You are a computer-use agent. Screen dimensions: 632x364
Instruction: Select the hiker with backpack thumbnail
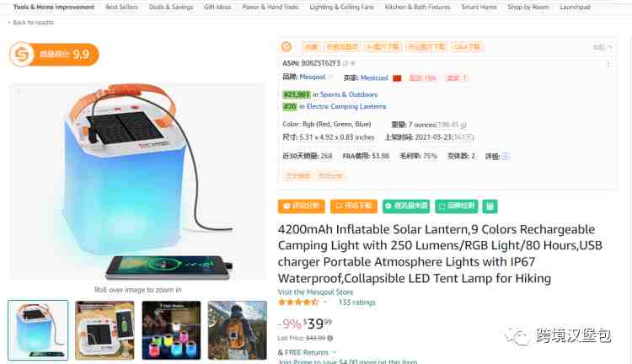pyautogui.click(x=238, y=330)
